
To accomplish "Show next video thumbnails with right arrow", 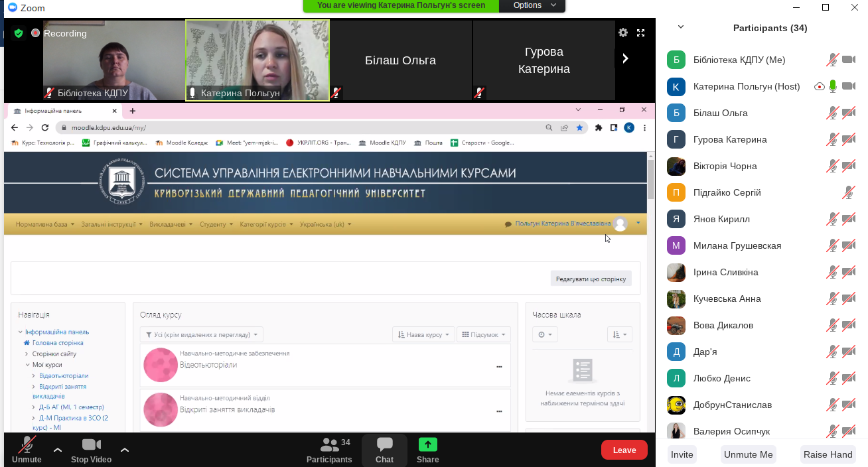I will pyautogui.click(x=625, y=58).
